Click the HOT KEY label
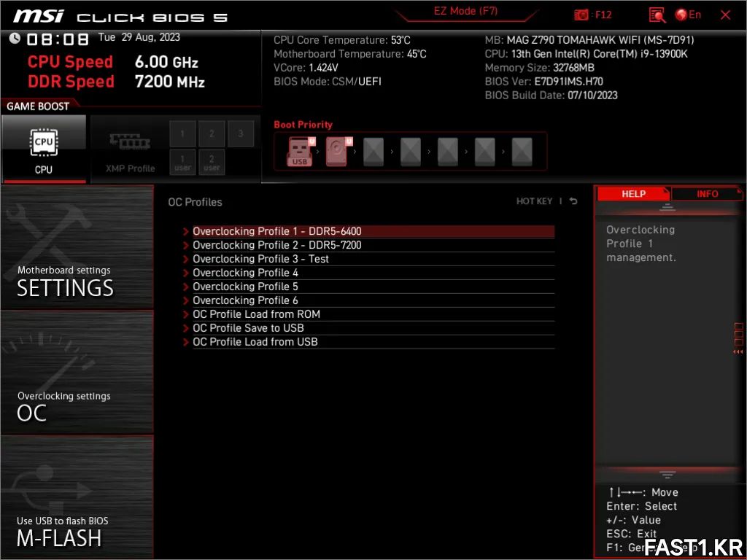Image resolution: width=747 pixels, height=560 pixels. [534, 201]
